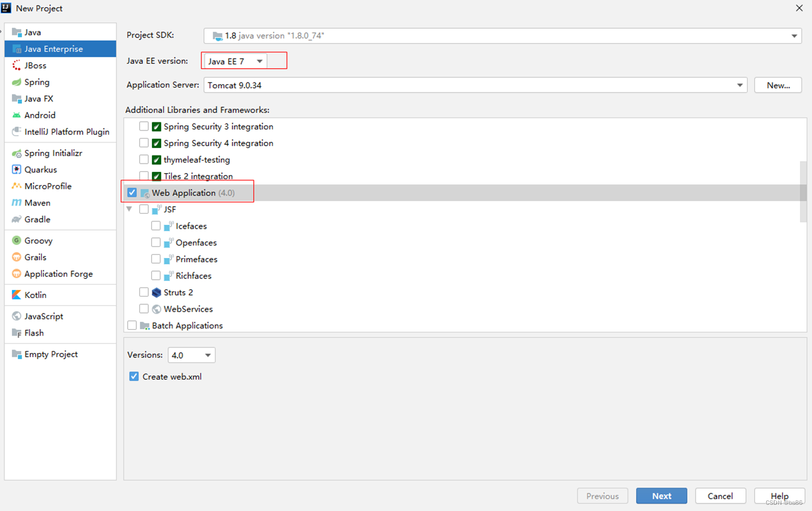Click the Empty Project icon
The height and width of the screenshot is (511, 812).
tap(17, 354)
